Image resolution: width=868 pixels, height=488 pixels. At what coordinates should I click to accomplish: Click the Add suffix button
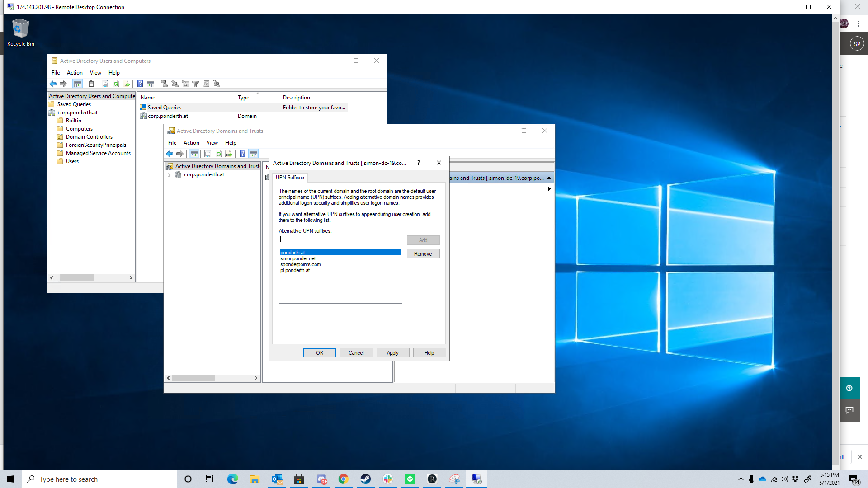click(x=423, y=240)
